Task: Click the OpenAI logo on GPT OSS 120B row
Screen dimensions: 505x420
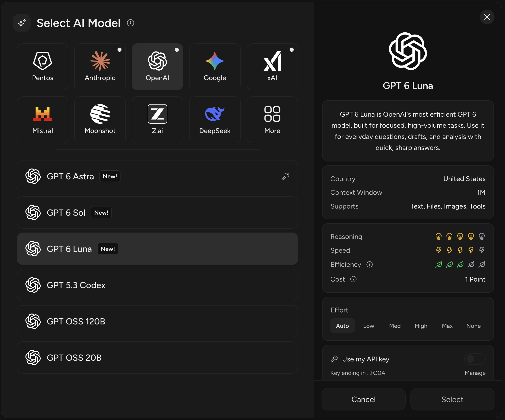Action: [x=33, y=321]
